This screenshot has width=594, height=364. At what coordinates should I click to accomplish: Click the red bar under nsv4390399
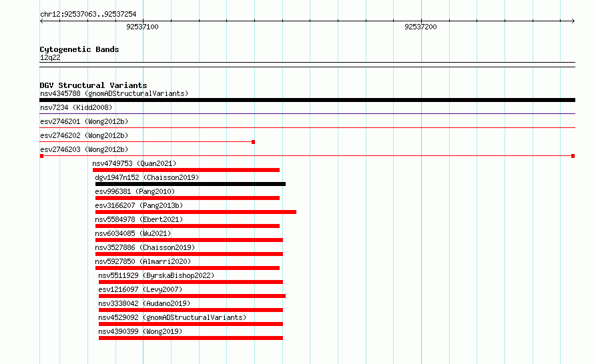191,338
